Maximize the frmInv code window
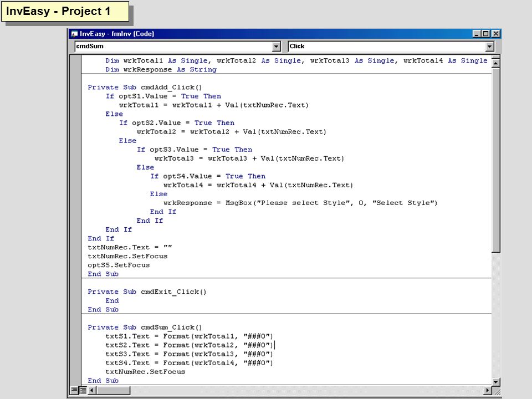 pyautogui.click(x=486, y=34)
